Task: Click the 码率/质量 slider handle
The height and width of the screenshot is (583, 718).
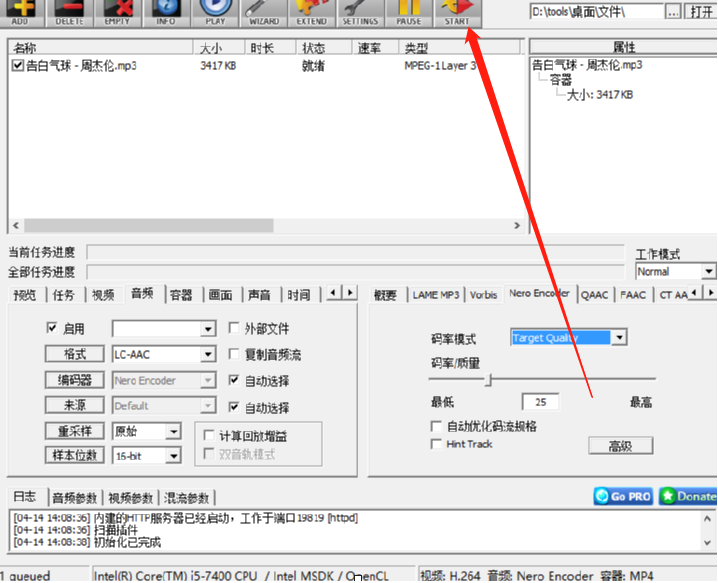Action: (x=489, y=380)
